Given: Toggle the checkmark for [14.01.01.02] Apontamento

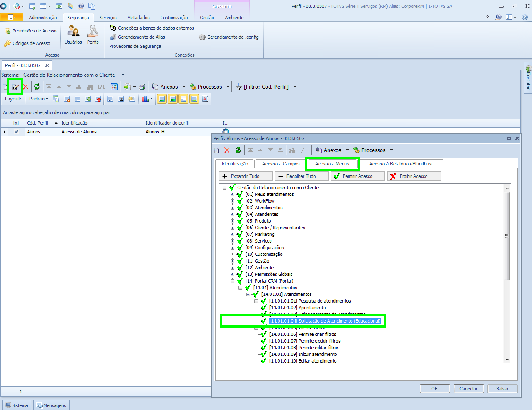Looking at the screenshot, I should (x=263, y=307).
